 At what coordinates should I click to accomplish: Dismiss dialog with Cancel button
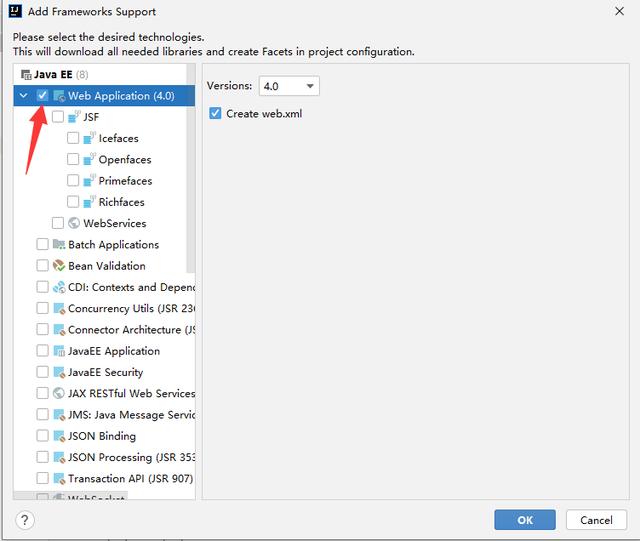point(596,520)
